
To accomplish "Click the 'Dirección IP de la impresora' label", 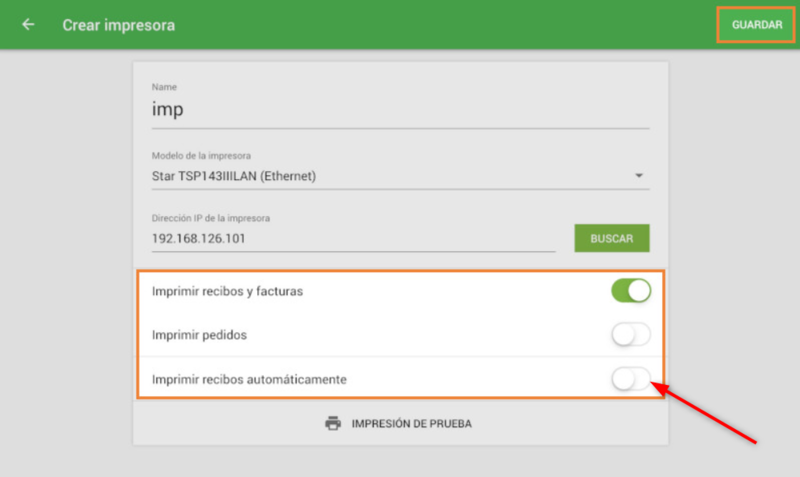I will (x=211, y=218).
